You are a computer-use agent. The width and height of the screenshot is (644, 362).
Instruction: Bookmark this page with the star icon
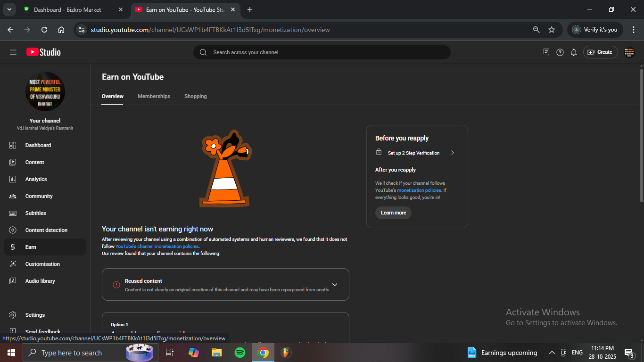pyautogui.click(x=552, y=30)
